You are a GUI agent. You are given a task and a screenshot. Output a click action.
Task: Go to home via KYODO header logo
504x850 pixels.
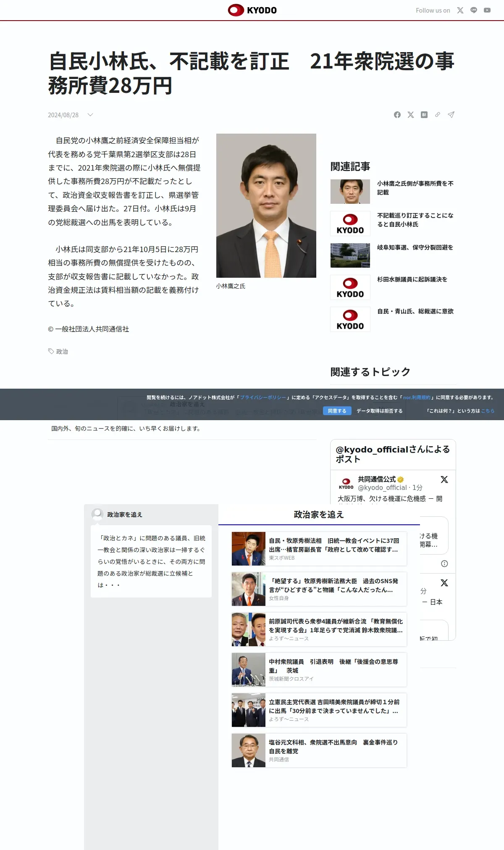pyautogui.click(x=252, y=10)
